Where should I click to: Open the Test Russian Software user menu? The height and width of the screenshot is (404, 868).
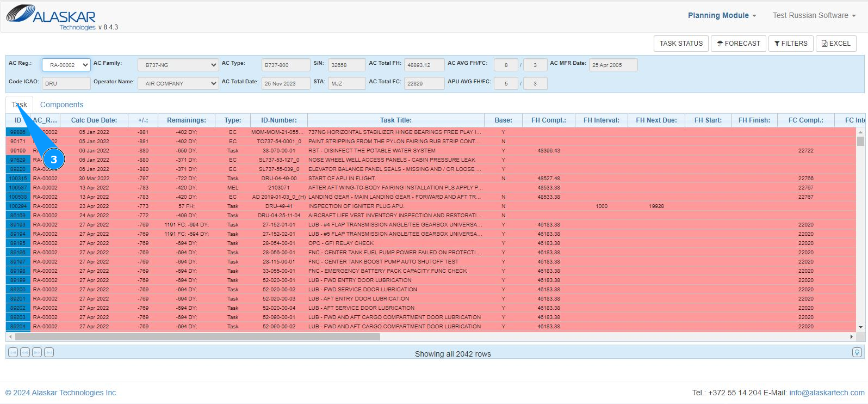[814, 15]
